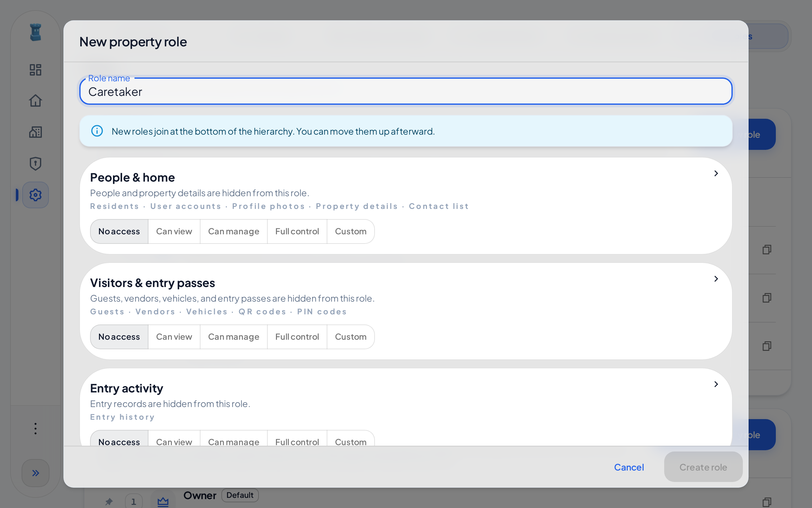Set People & home to No access
This screenshot has height=508, width=812.
point(119,231)
